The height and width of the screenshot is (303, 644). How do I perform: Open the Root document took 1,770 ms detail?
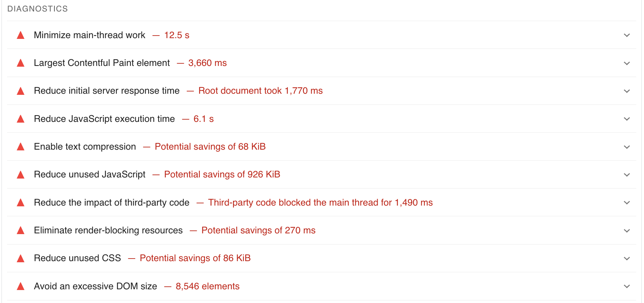[260, 91]
